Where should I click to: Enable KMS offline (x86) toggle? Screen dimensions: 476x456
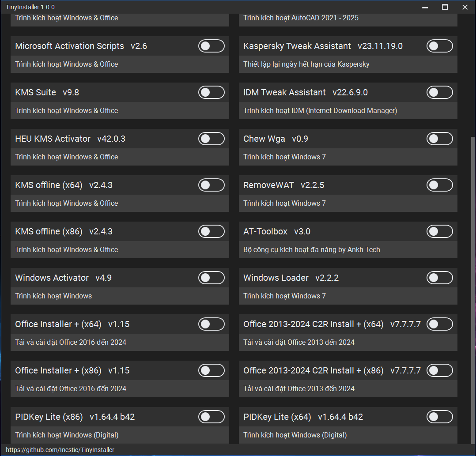[x=211, y=231]
